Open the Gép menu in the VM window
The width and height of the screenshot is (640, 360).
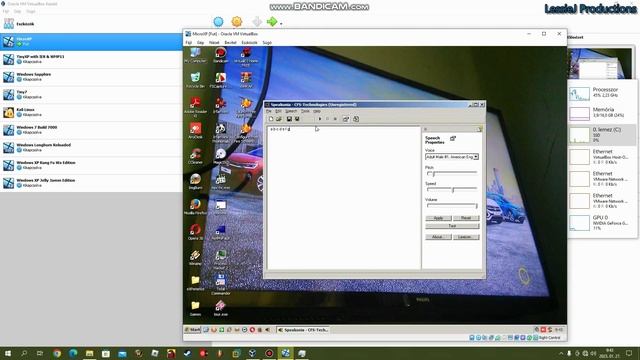click(200, 42)
